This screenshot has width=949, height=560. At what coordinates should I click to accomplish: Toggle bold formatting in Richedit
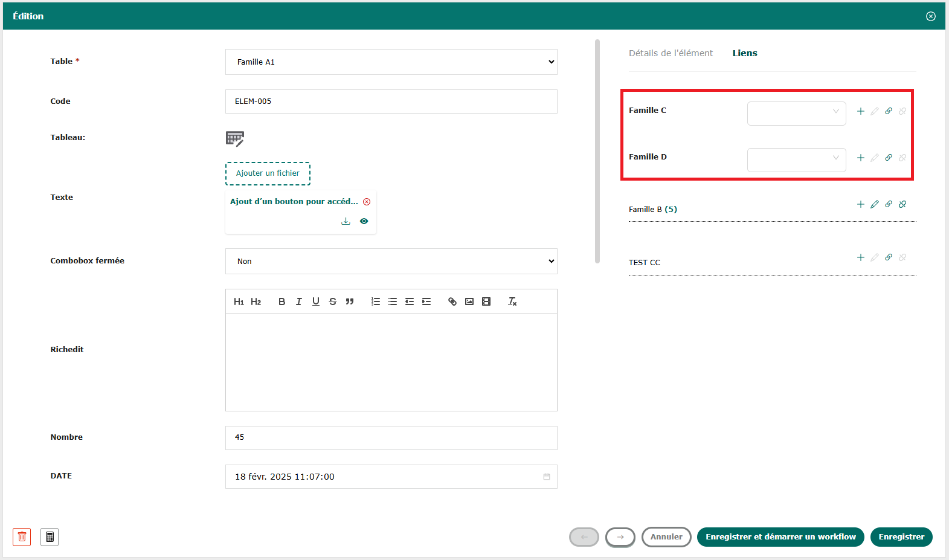click(x=281, y=301)
